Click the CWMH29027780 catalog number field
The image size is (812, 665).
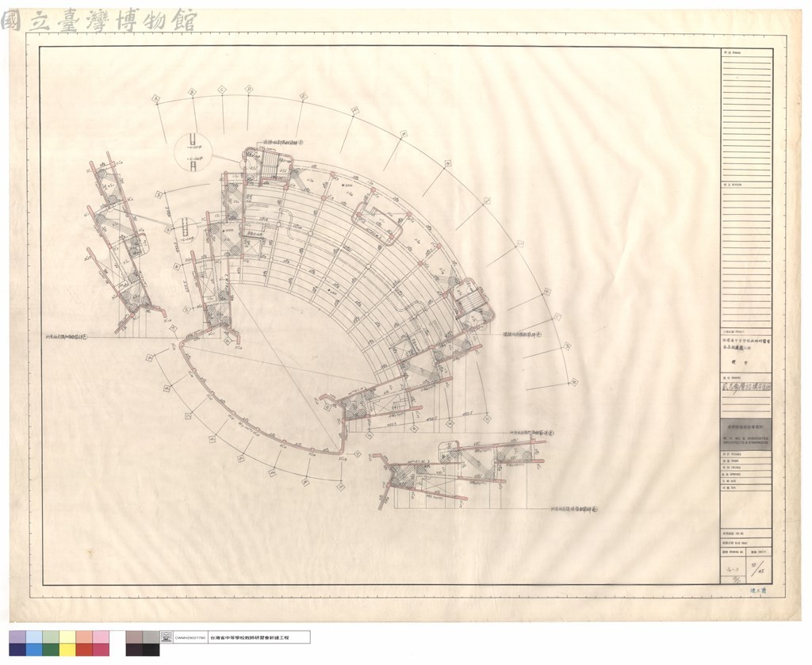[190, 637]
